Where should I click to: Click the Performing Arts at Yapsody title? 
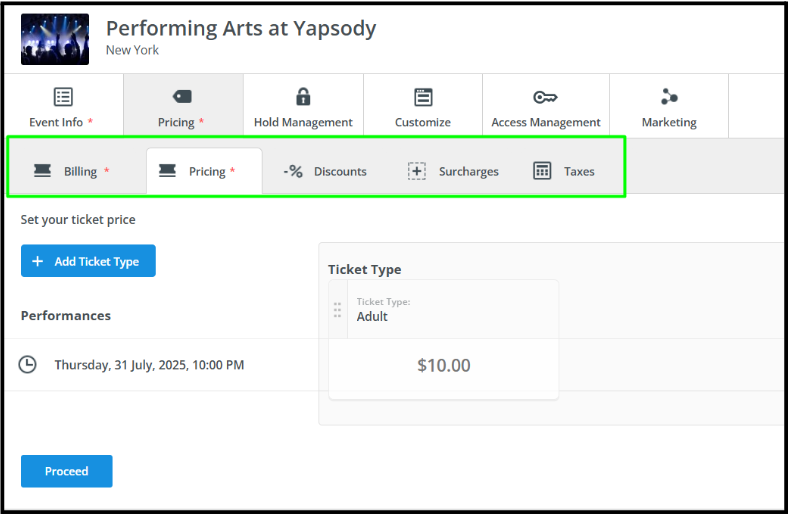point(241,28)
